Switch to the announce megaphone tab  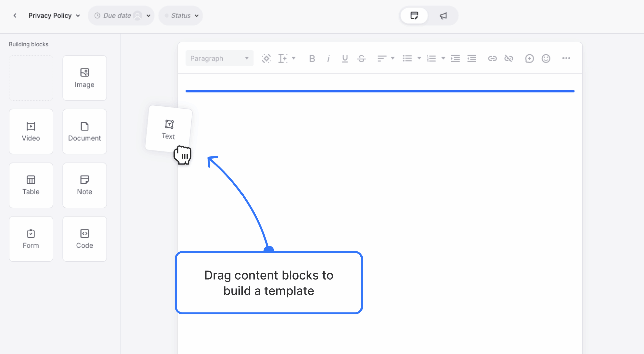tap(443, 16)
